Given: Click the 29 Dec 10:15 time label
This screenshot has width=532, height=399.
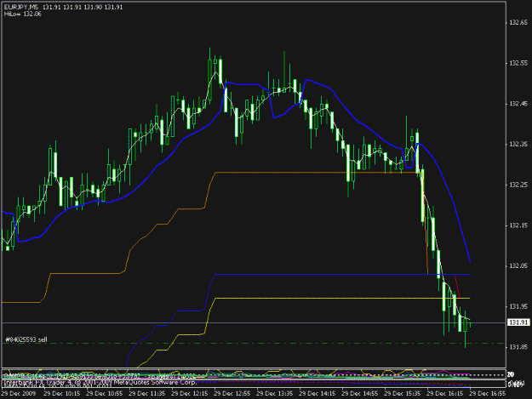Looking at the screenshot, I should tap(62, 394).
